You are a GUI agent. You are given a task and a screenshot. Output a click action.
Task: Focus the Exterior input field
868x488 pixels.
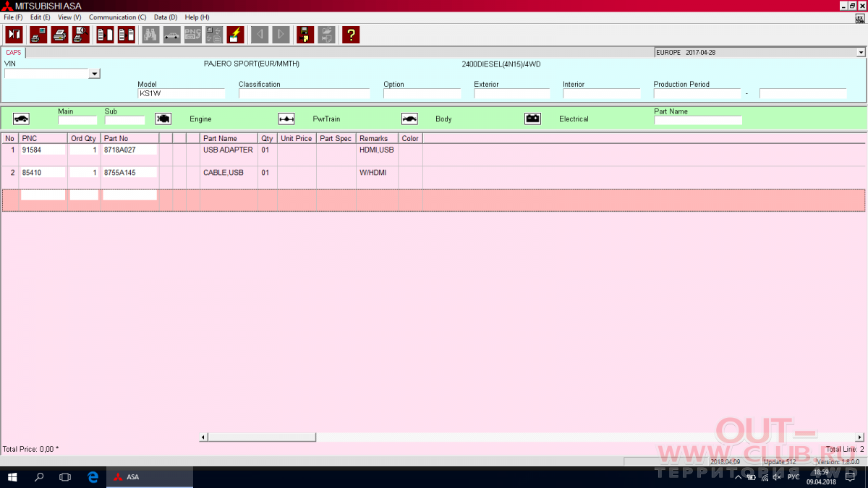tap(512, 93)
